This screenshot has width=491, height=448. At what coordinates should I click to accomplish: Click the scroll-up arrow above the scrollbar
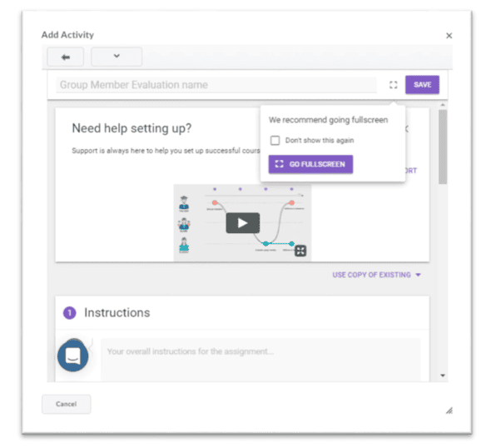[443, 105]
